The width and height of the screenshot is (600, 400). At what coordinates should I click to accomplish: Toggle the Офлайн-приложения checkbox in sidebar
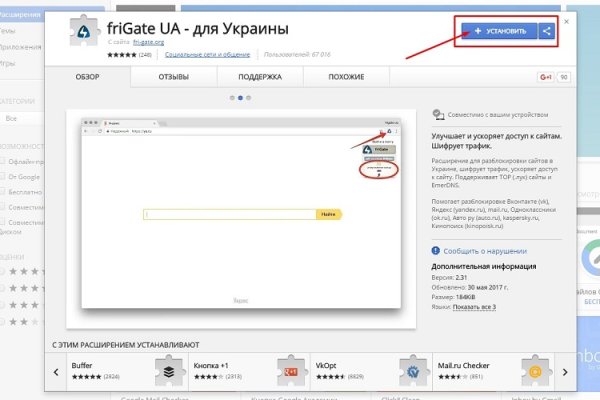tap(5, 159)
